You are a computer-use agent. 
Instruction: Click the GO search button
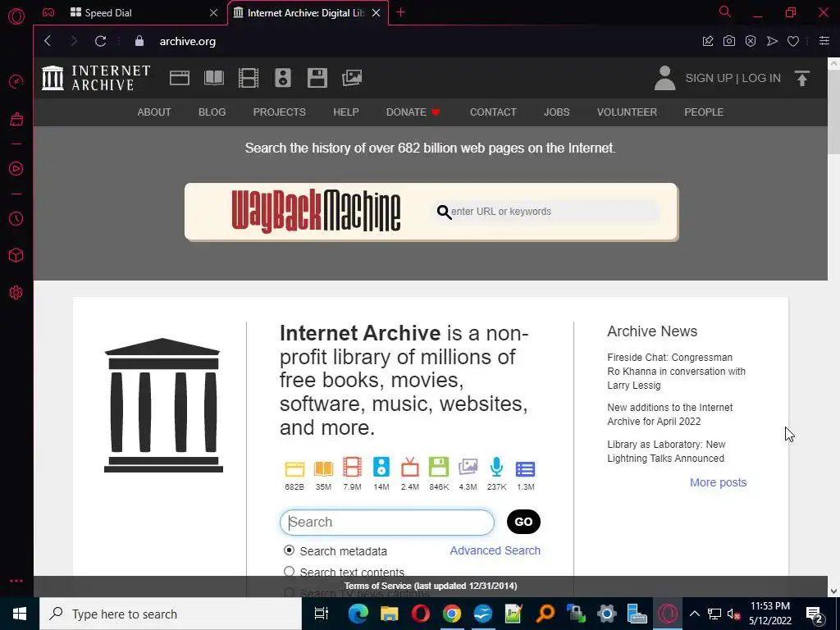(523, 522)
